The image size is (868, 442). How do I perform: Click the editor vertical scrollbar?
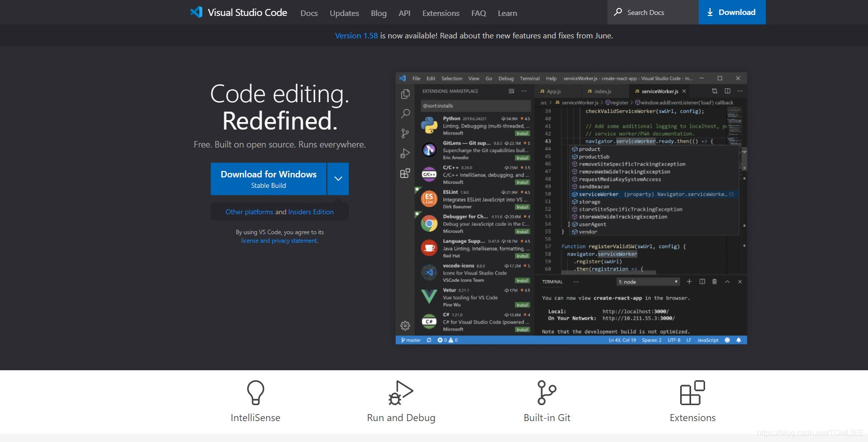744,159
